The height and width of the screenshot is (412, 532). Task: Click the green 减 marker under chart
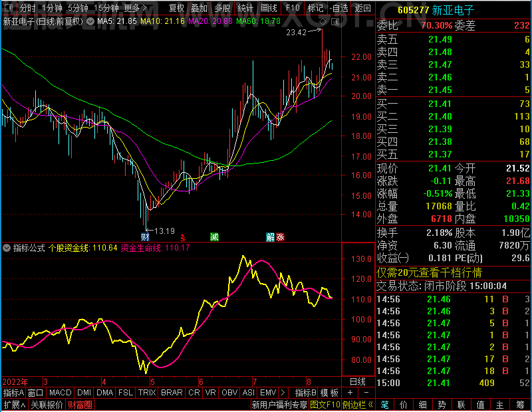pyautogui.click(x=214, y=237)
